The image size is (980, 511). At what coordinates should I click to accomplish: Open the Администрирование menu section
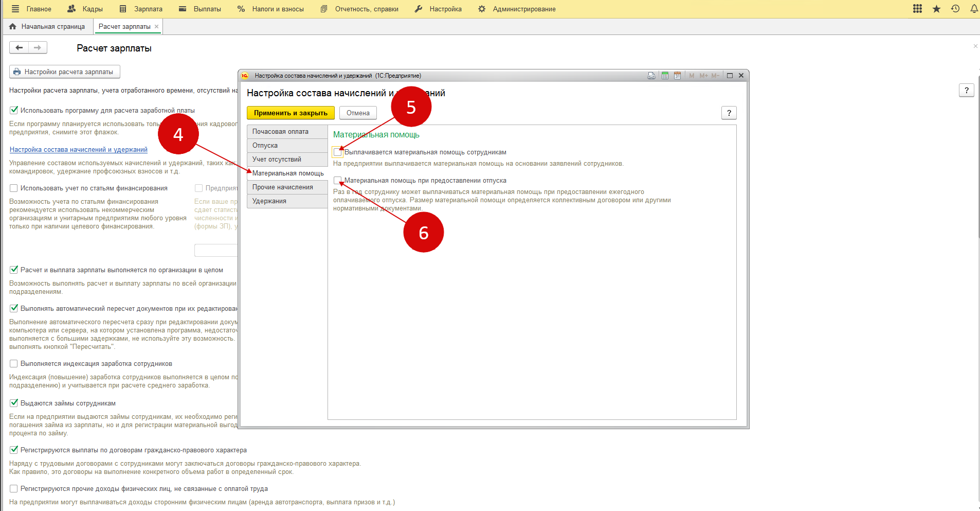coord(517,9)
